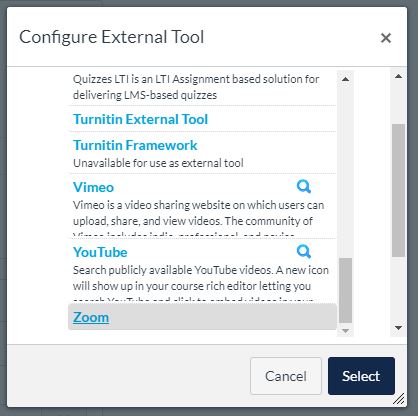Viewport: 418px width, 416px height.
Task: Click the inner list scroll-up arrow
Action: click(345, 79)
